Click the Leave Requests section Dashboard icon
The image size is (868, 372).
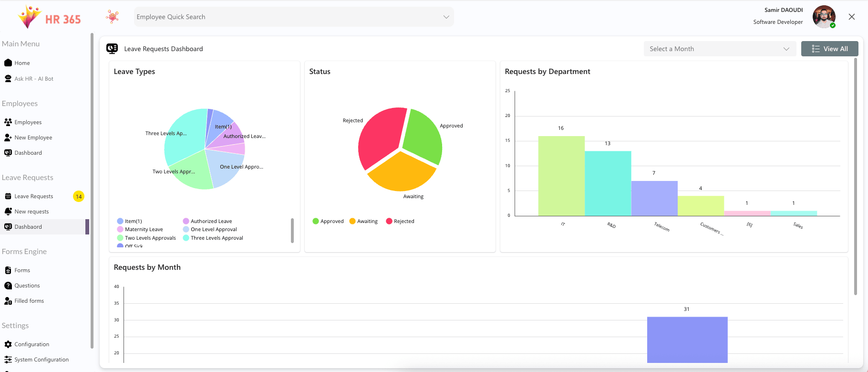(x=8, y=226)
